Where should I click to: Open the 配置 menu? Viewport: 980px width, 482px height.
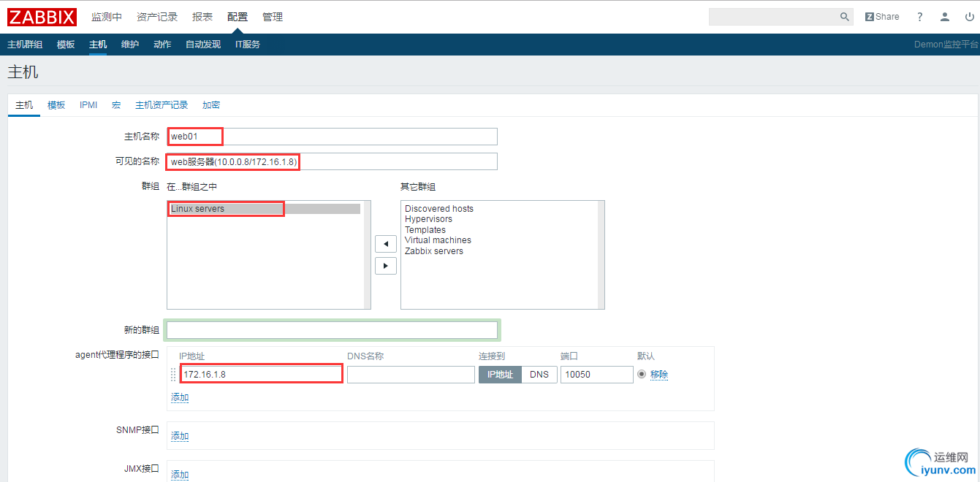pyautogui.click(x=238, y=17)
